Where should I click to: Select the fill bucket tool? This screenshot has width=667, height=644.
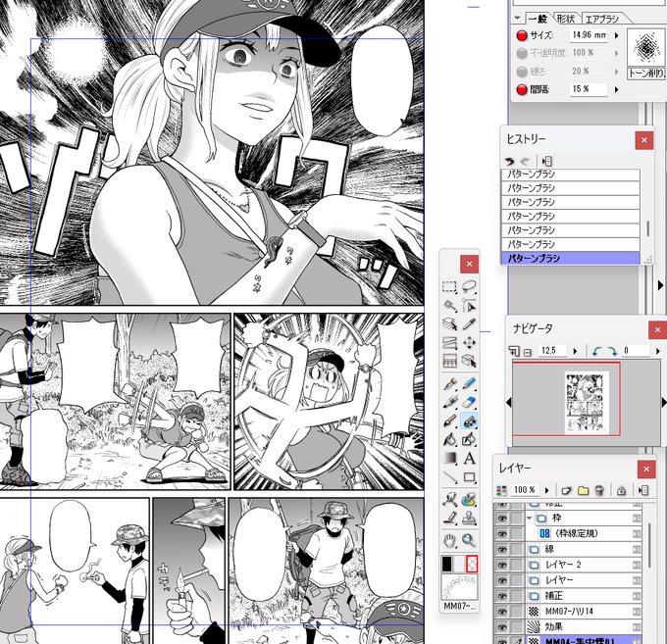449,439
